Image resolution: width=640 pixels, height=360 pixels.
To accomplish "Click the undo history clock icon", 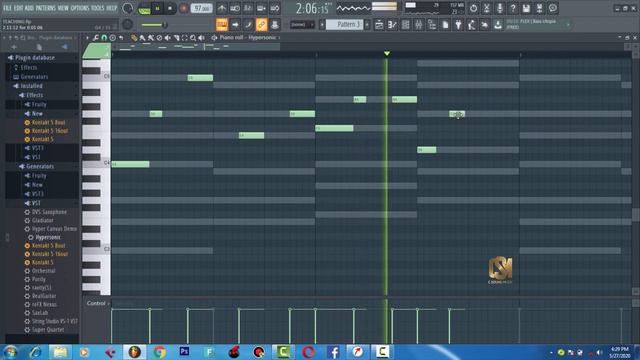I will pos(473,8).
